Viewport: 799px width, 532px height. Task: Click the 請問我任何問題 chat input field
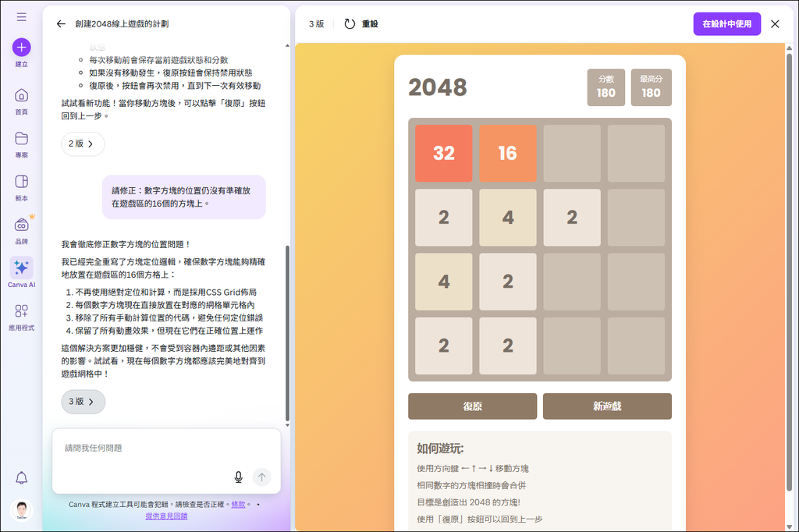coord(166,461)
